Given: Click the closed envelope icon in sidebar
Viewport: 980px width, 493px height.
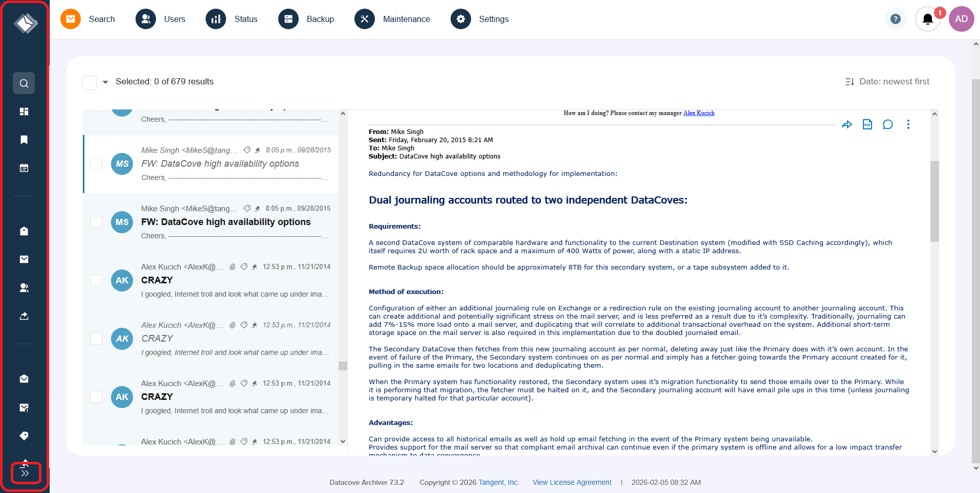Looking at the screenshot, I should click(24, 259).
